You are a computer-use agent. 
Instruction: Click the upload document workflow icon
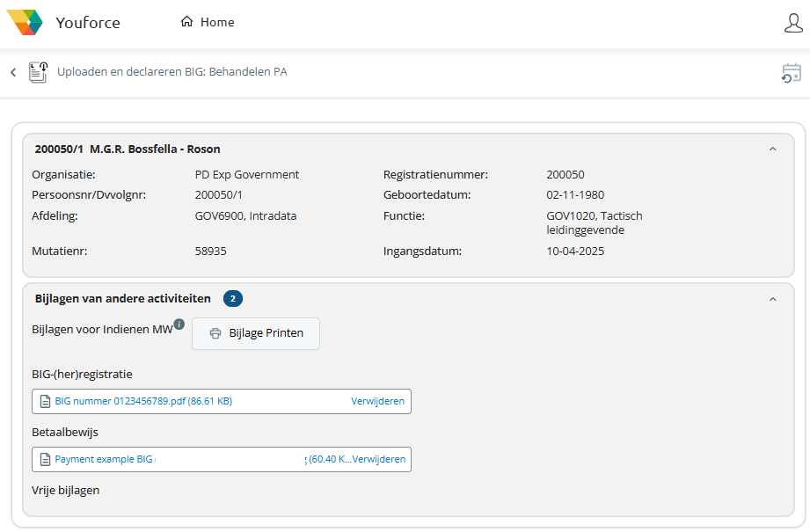[38, 72]
